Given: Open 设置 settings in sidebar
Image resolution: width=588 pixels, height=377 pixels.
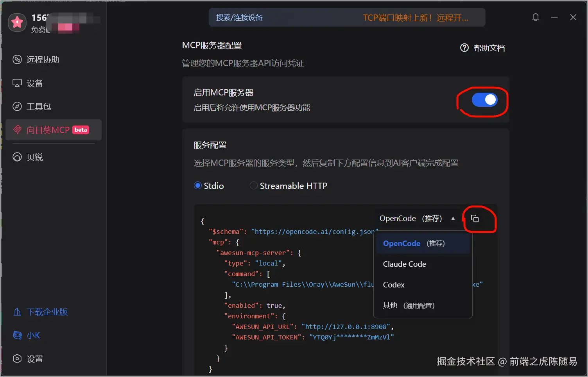Looking at the screenshot, I should click(35, 359).
